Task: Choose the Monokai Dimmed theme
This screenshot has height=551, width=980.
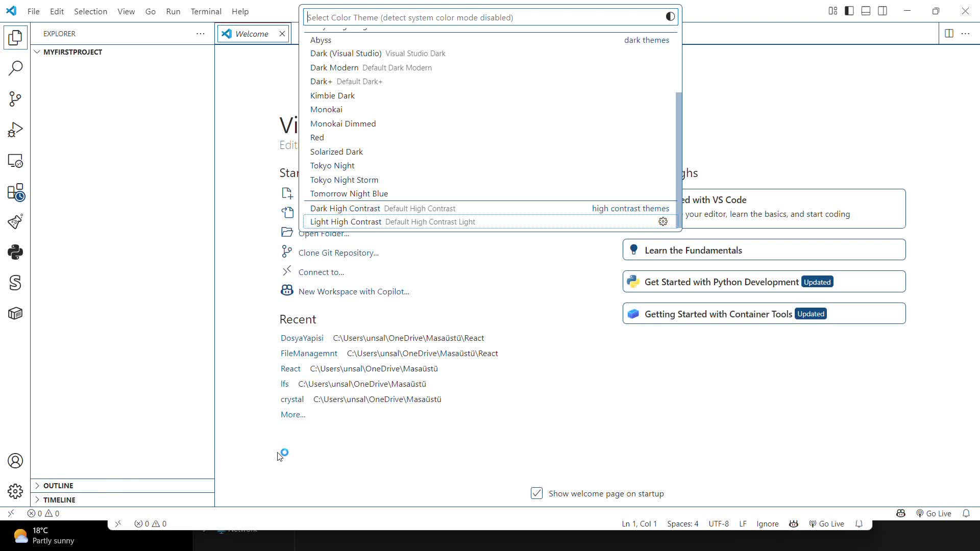Action: [490, 123]
